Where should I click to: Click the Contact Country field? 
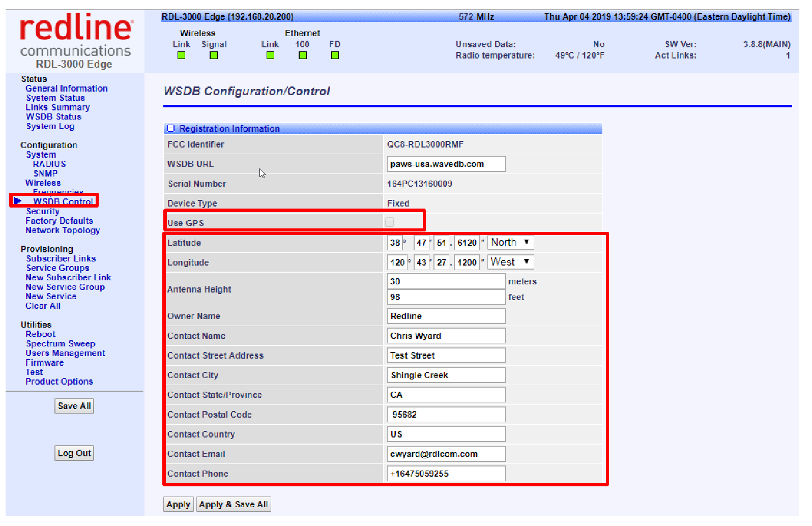446,434
